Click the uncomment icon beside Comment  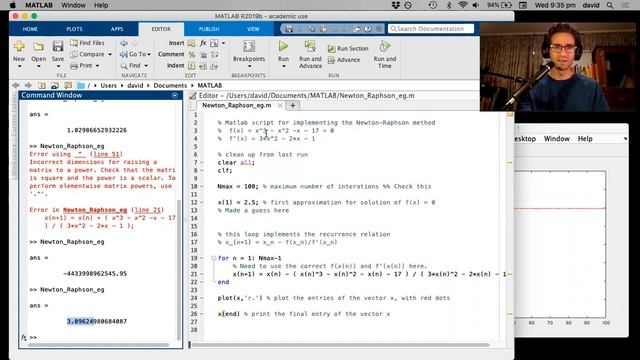pyautogui.click(x=203, y=54)
